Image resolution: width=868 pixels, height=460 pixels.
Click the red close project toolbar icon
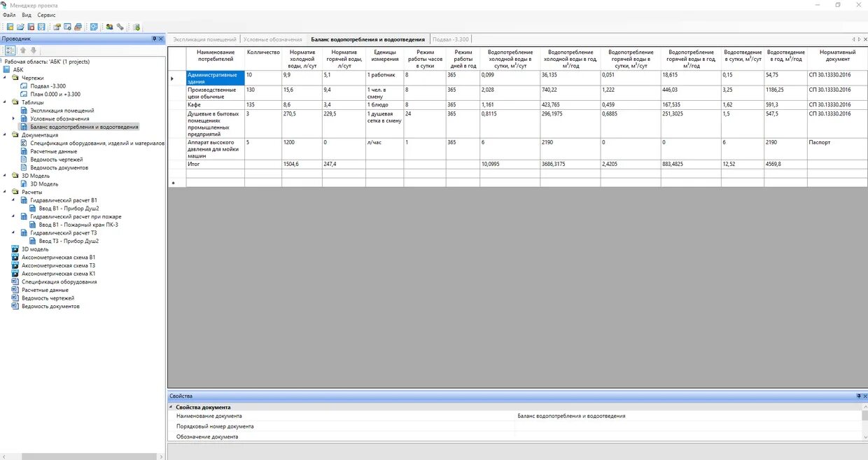(31, 27)
